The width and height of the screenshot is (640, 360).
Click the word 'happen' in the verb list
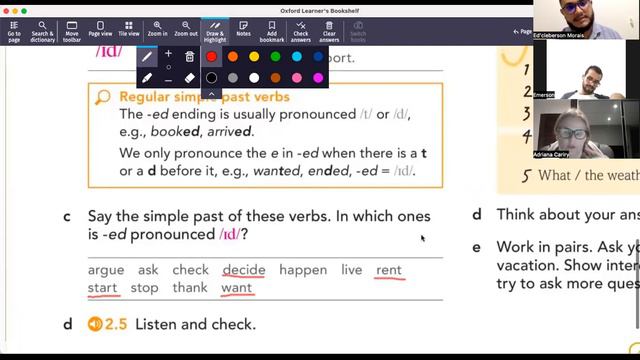pos(303,271)
